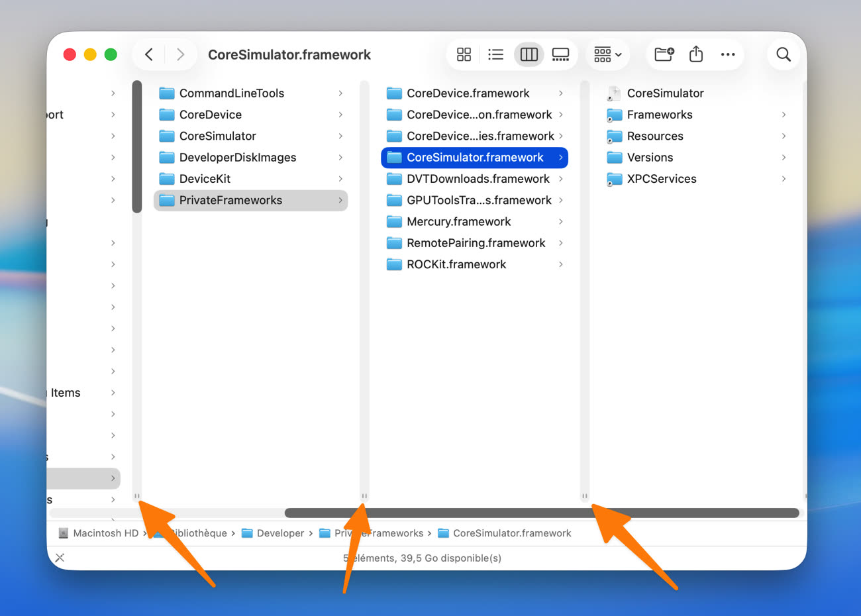Click the search magnifier icon
This screenshot has width=861, height=616.
pyautogui.click(x=783, y=54)
